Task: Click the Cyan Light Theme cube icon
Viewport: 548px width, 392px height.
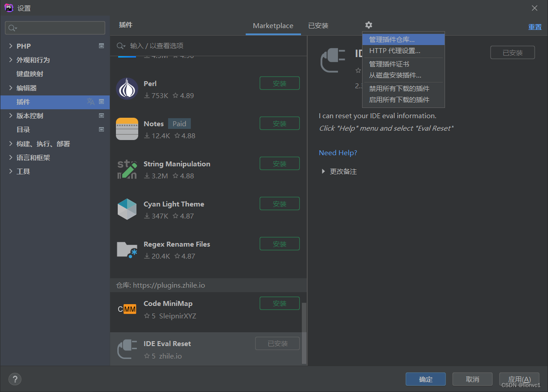Action: pyautogui.click(x=127, y=209)
